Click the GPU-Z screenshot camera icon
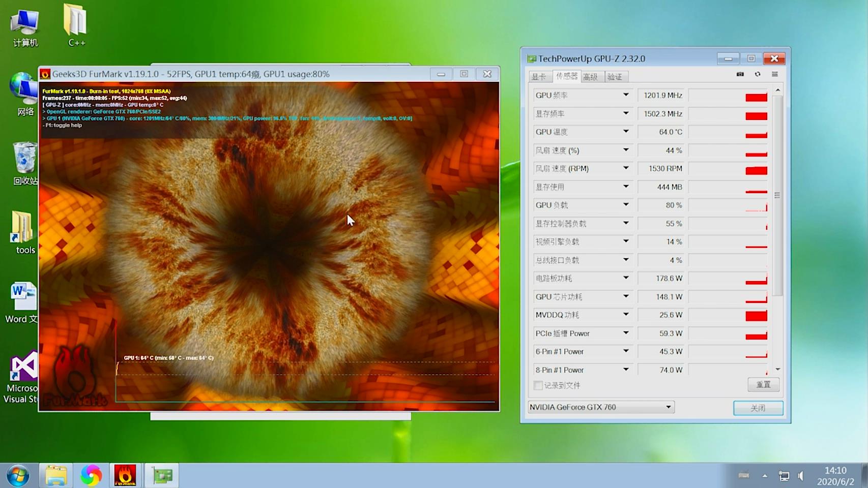Viewport: 868px width, 488px height. coord(740,74)
